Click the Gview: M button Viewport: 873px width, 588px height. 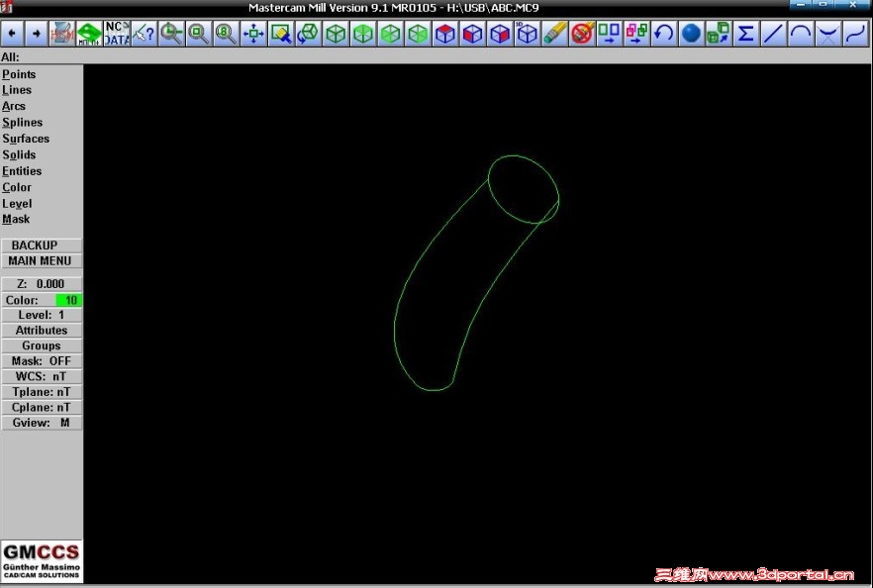tap(42, 423)
